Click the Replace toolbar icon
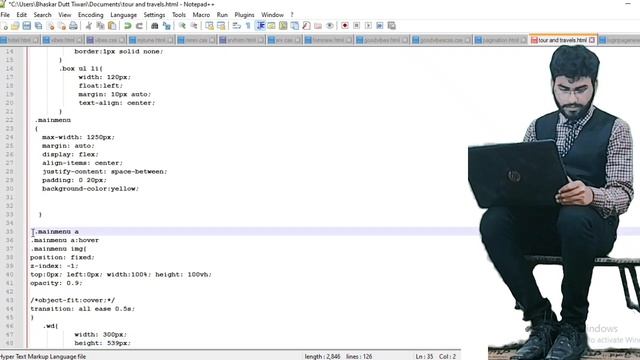The image size is (640, 360). click(166, 26)
